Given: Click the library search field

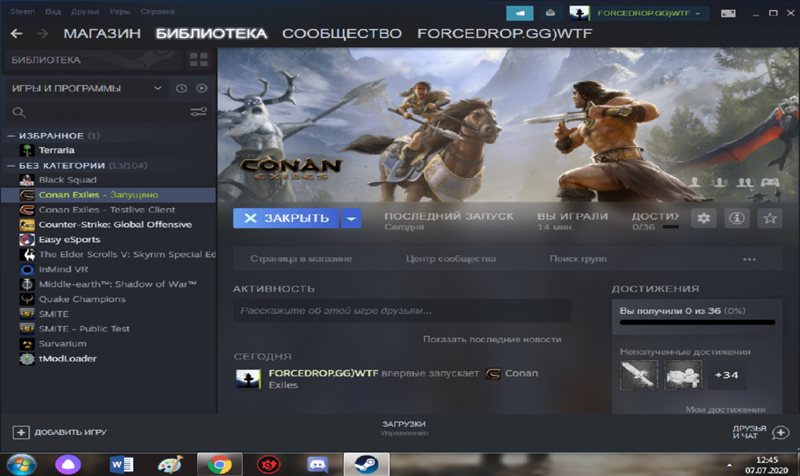Looking at the screenshot, I should point(107,112).
